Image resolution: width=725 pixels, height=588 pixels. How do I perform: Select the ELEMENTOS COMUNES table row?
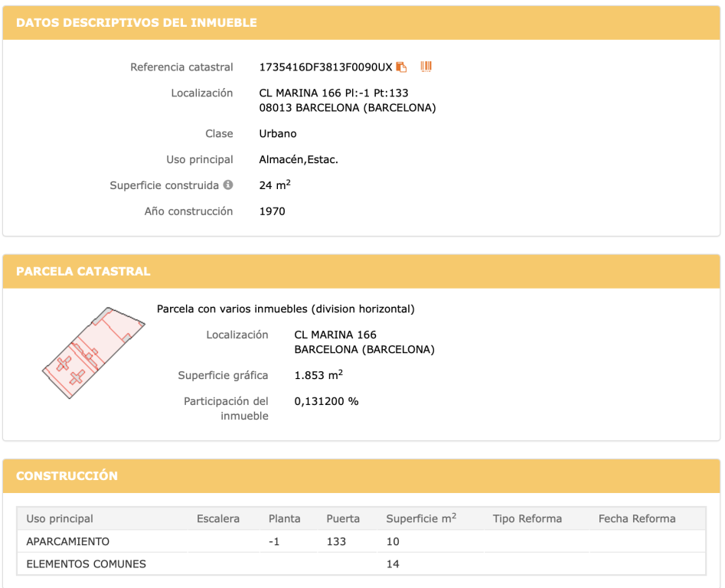[x=361, y=564]
